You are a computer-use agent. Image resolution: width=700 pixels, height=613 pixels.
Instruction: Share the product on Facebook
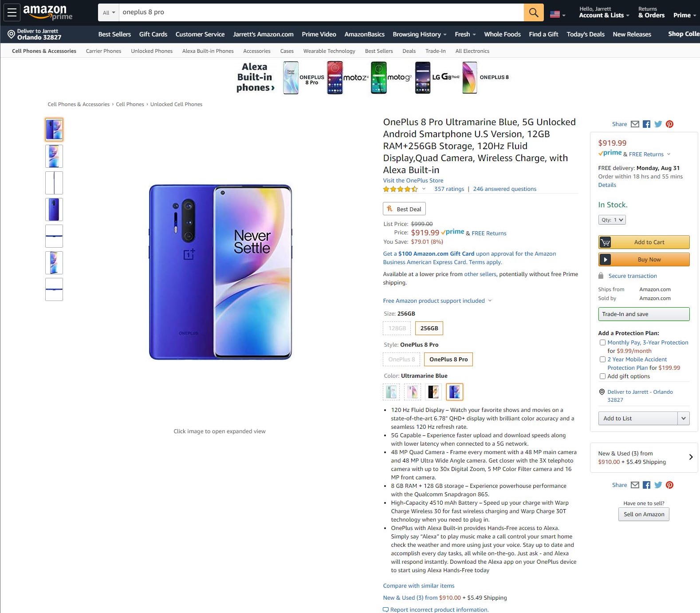[646, 124]
